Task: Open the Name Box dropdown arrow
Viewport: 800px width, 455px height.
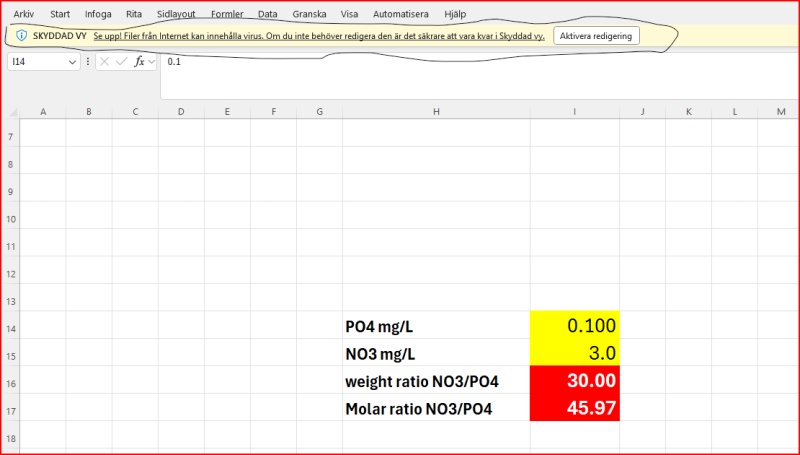Action: click(72, 62)
